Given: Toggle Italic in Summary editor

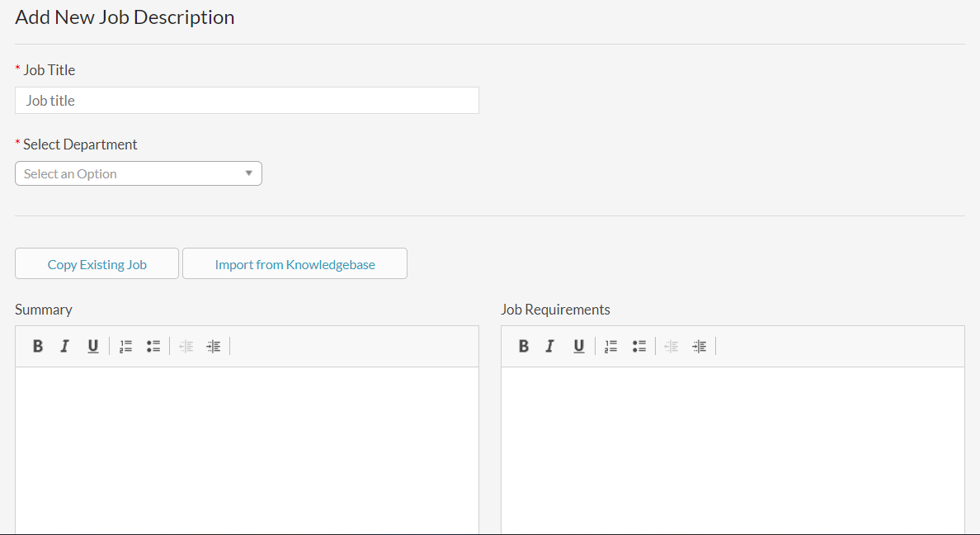Looking at the screenshot, I should point(64,346).
